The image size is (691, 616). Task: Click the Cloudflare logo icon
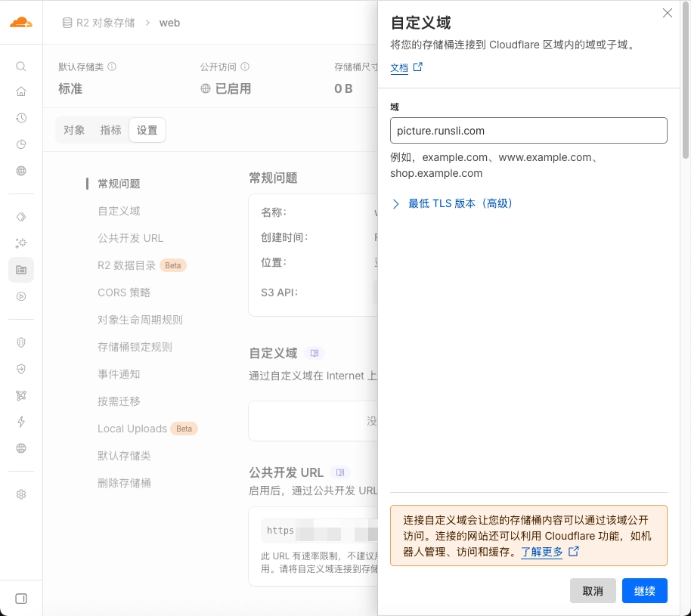pyautogui.click(x=21, y=22)
